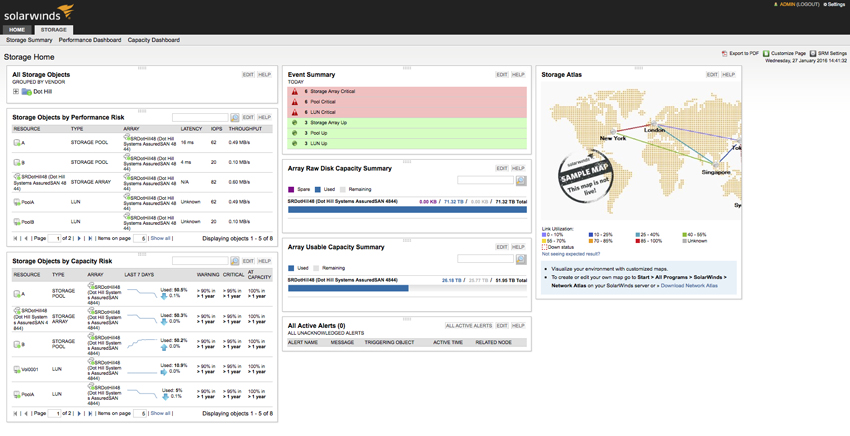This screenshot has height=436, width=850.
Task: Click the Spare purple legend swatch
Action: (291, 190)
